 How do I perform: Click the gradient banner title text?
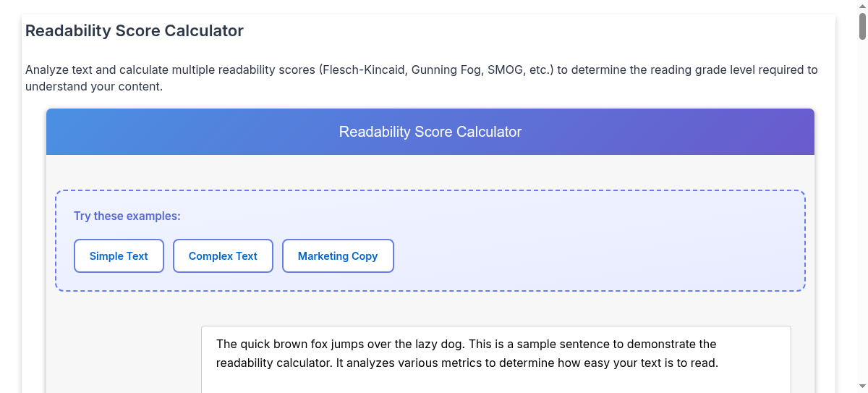click(430, 132)
